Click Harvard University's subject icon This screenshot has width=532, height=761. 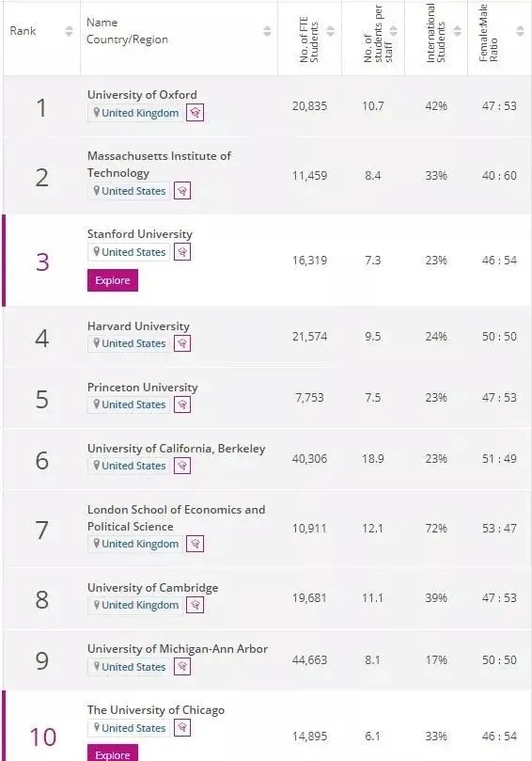[x=182, y=343]
